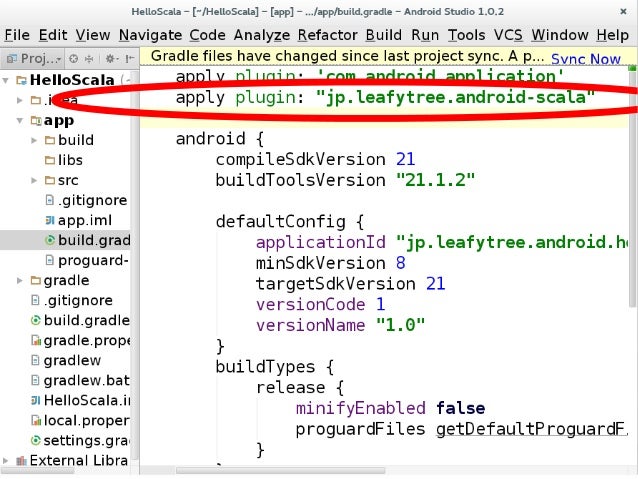The width and height of the screenshot is (638, 479).
Task: Select the root-level build.gradle file
Action: point(87,320)
